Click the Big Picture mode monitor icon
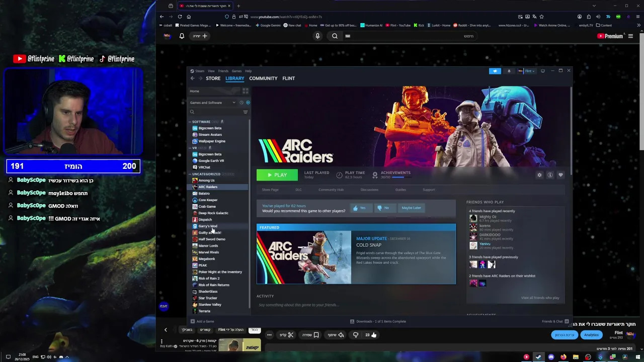This screenshot has width=644, height=362. tap(542, 71)
